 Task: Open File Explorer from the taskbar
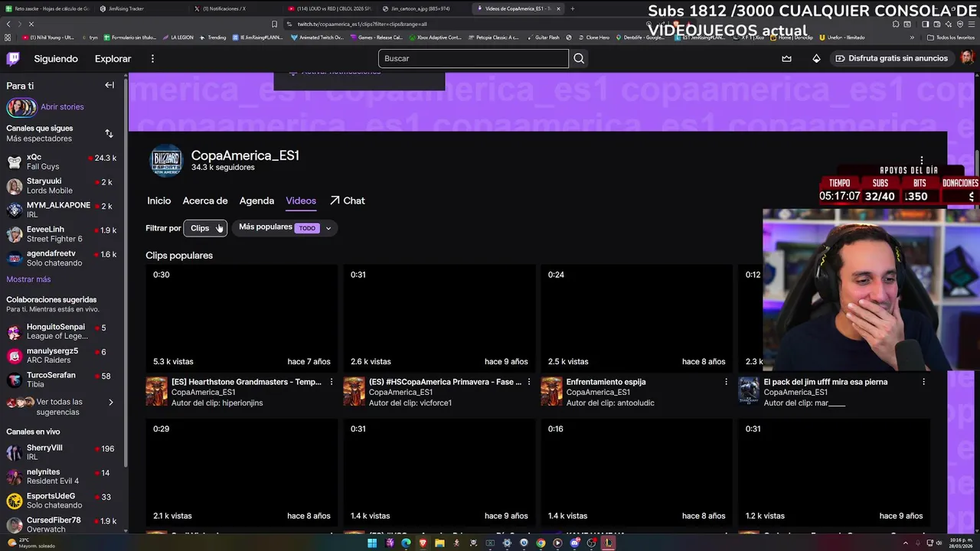pyautogui.click(x=439, y=543)
